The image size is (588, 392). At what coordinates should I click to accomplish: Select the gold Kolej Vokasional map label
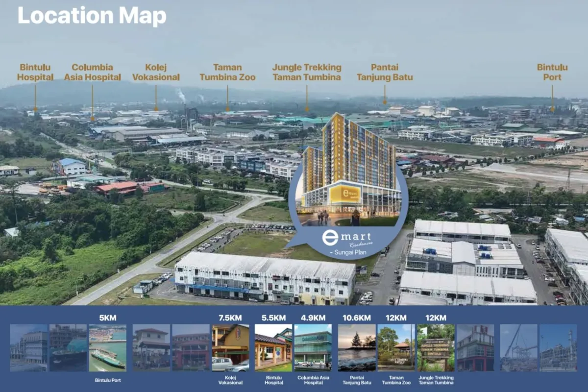(156, 72)
